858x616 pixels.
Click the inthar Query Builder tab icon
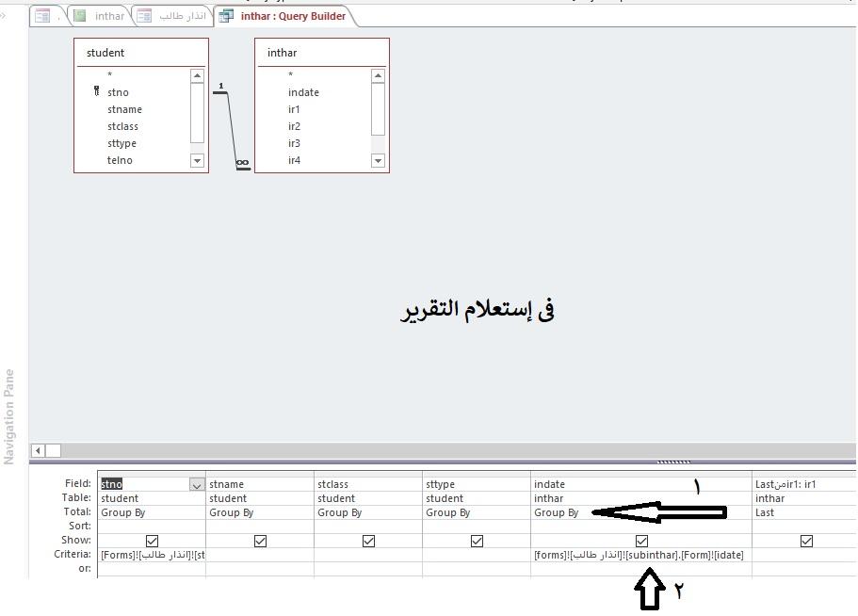[x=226, y=16]
